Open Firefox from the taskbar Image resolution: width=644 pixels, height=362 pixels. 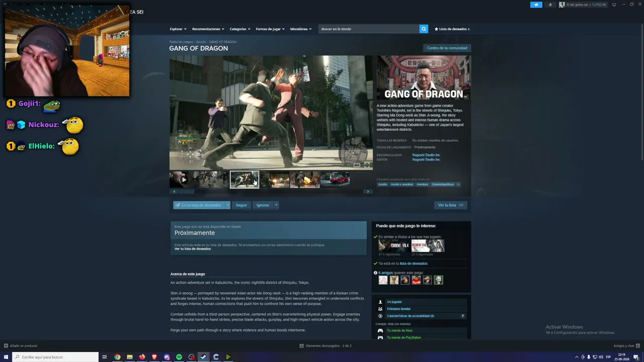[142, 357]
